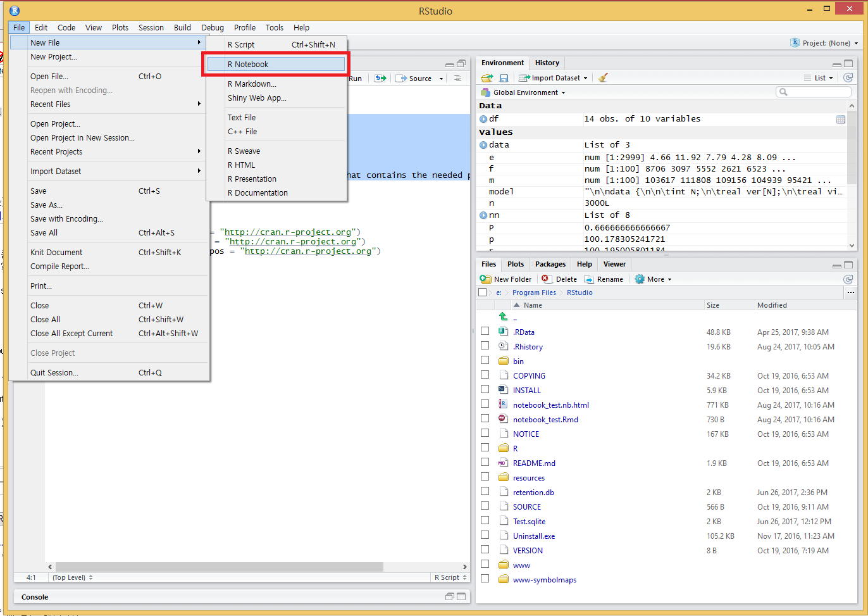Check the retention.db checkbox

pyautogui.click(x=485, y=491)
